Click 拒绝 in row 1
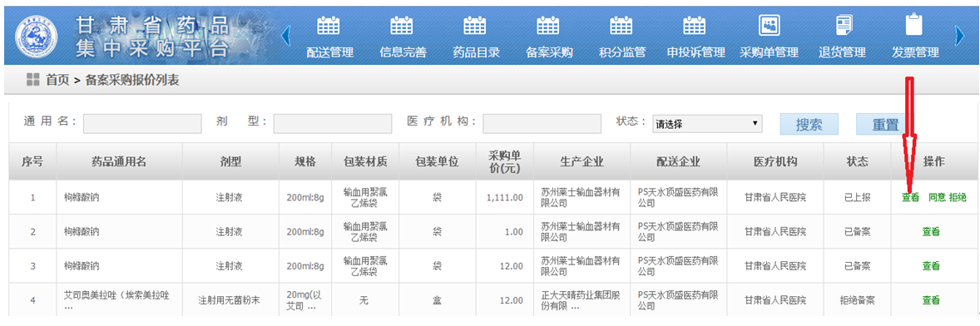The width and height of the screenshot is (980, 326). pos(958,197)
